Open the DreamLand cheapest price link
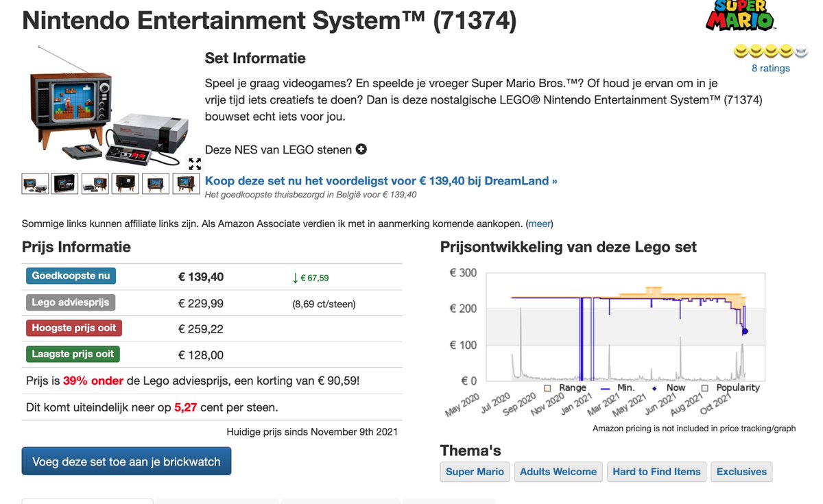 pos(381,181)
